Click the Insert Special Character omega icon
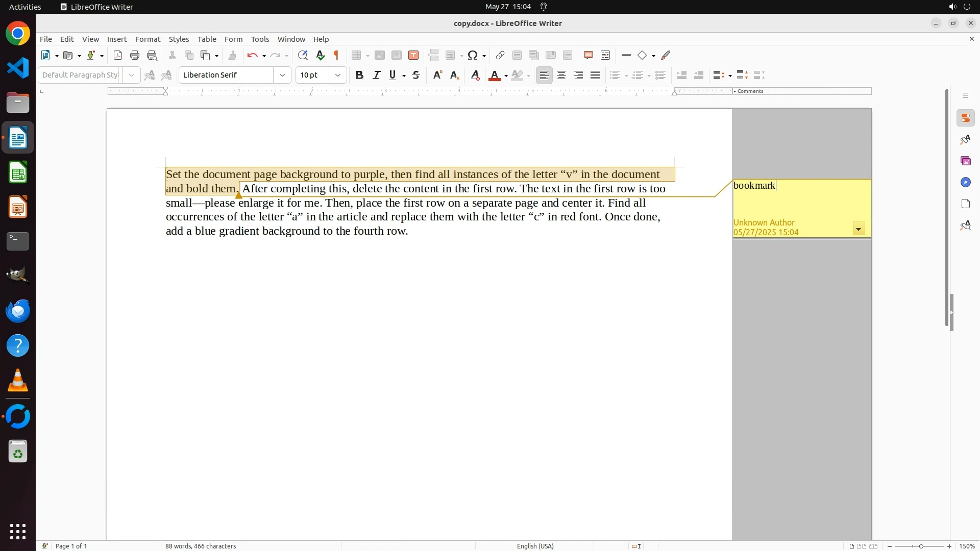Image resolution: width=980 pixels, height=551 pixels. [x=473, y=55]
